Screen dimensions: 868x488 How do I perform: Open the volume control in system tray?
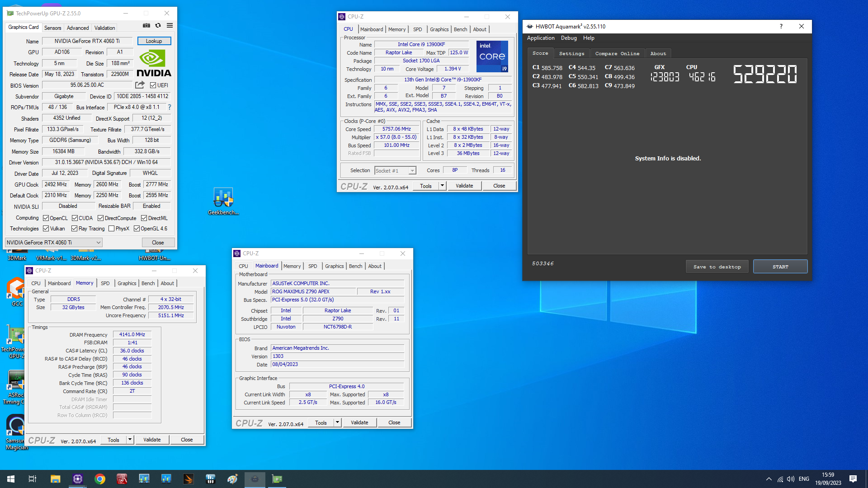pos(790,479)
